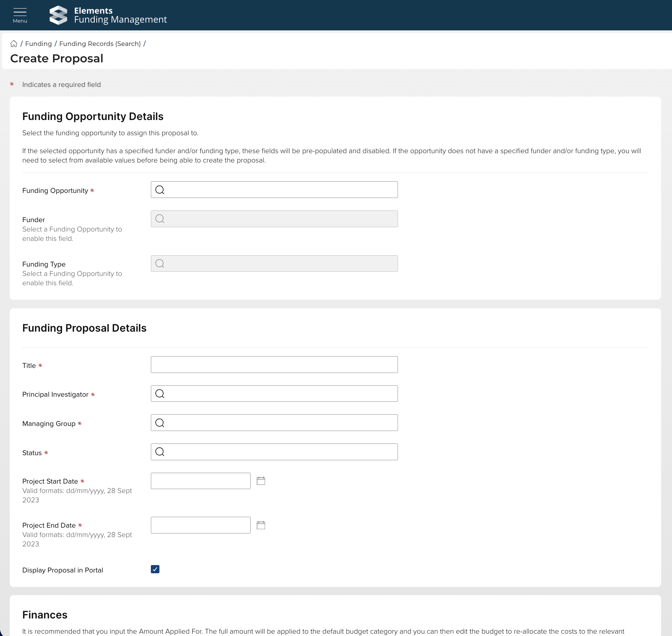Image resolution: width=672 pixels, height=636 pixels.
Task: Focus the Title text field
Action: tap(274, 365)
